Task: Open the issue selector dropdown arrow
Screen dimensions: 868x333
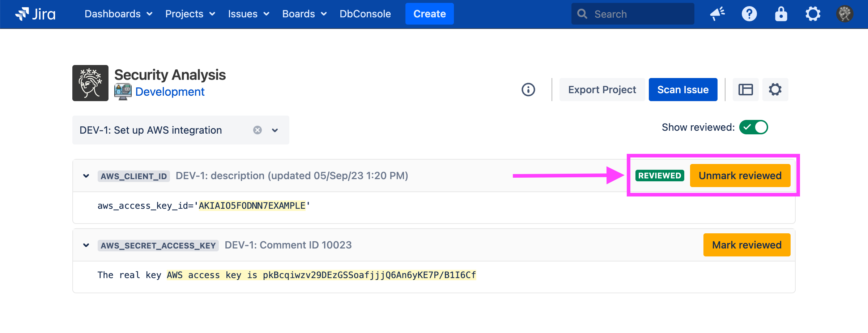Action: point(275,130)
